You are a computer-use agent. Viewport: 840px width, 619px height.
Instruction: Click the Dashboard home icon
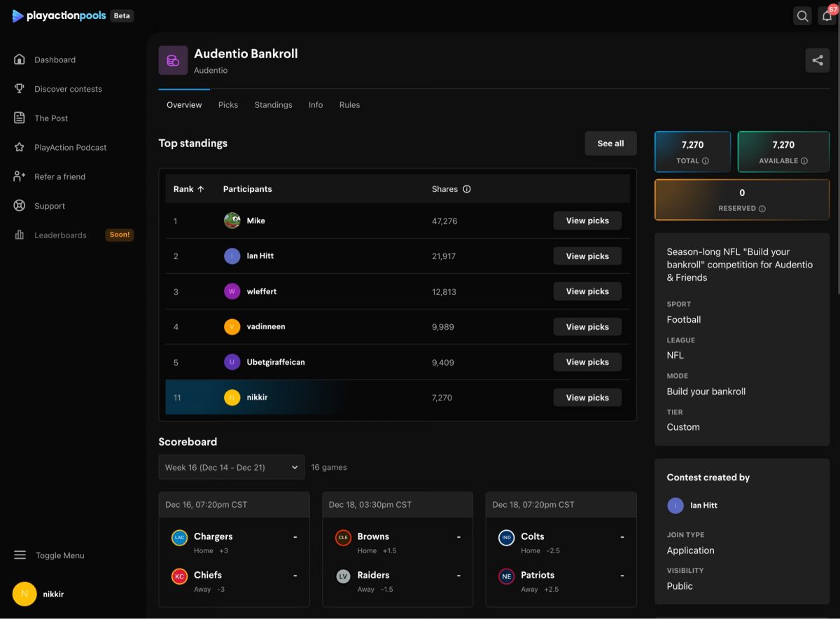20,60
